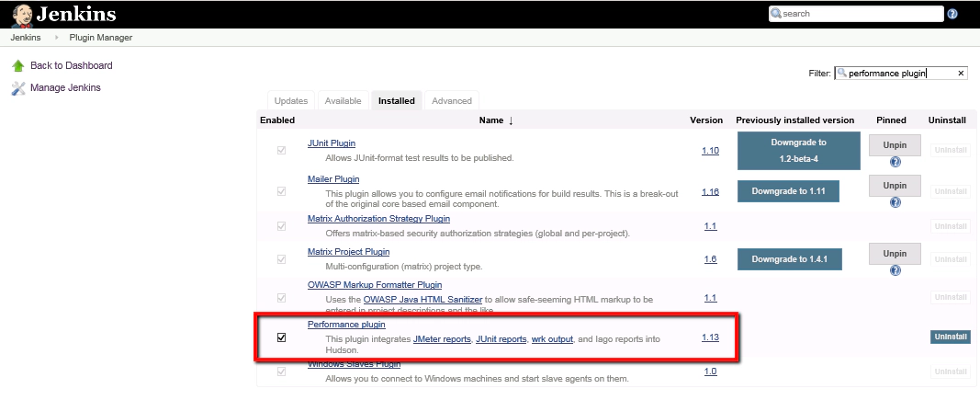Open the JMeter reports link

(442, 339)
